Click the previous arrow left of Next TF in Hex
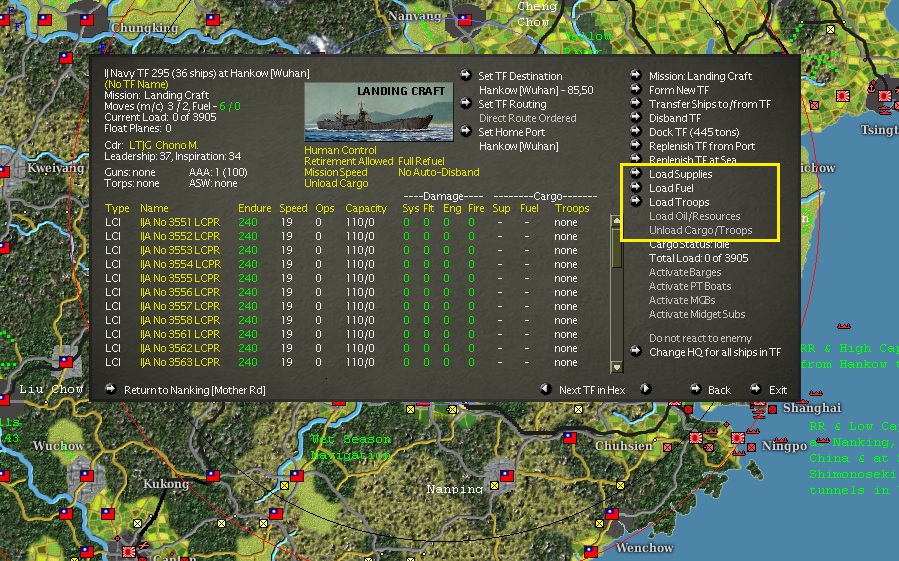 545,390
